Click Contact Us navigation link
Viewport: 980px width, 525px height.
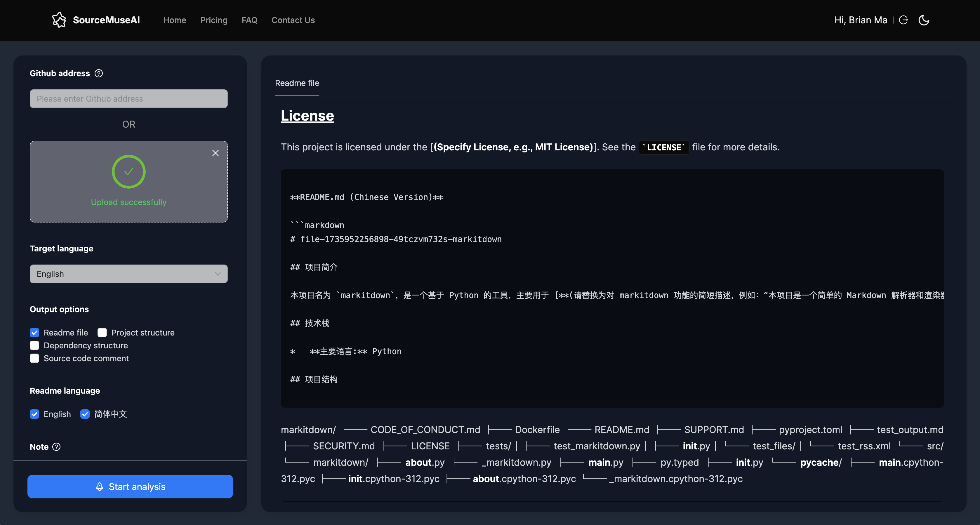pyautogui.click(x=293, y=20)
